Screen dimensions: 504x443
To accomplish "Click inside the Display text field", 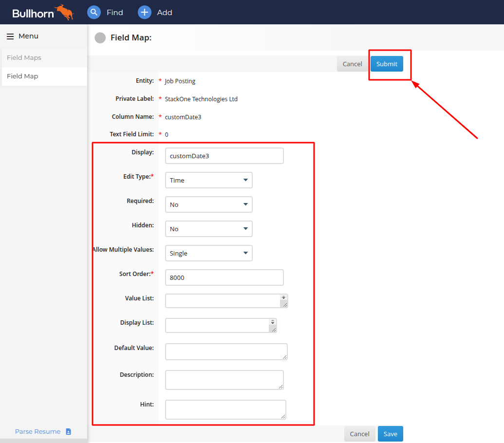I will (224, 156).
